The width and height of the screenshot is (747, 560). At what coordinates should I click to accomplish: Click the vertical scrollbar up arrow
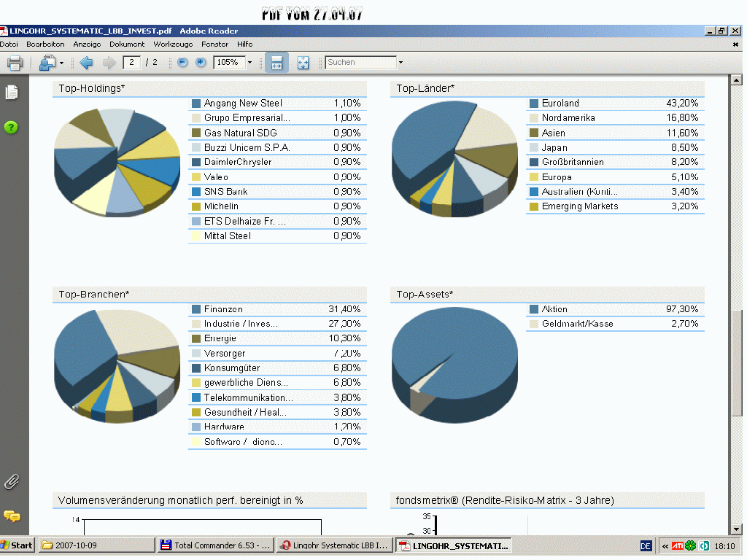point(737,80)
